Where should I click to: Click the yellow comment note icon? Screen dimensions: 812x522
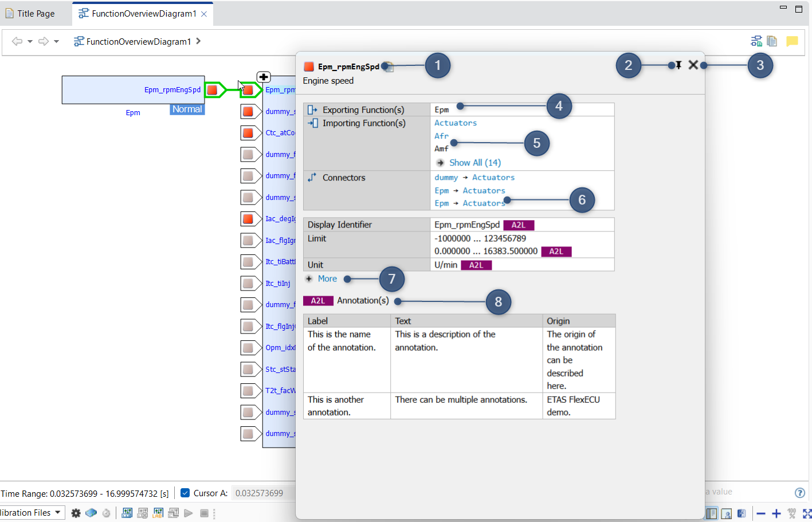792,41
